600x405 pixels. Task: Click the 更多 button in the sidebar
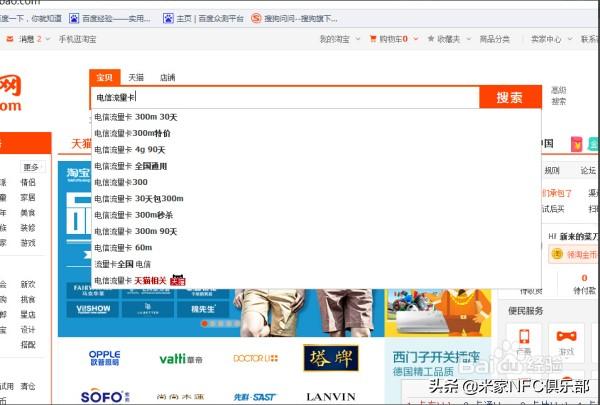point(31,167)
